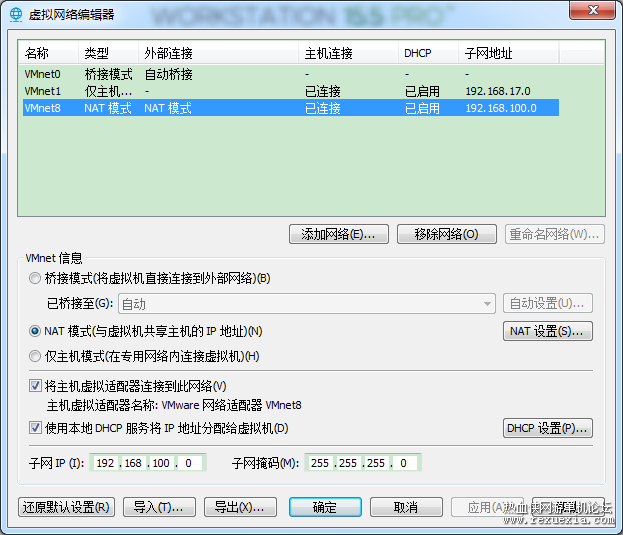Click 子网 IP last octet field 0
This screenshot has height=535, width=623.
point(189,463)
